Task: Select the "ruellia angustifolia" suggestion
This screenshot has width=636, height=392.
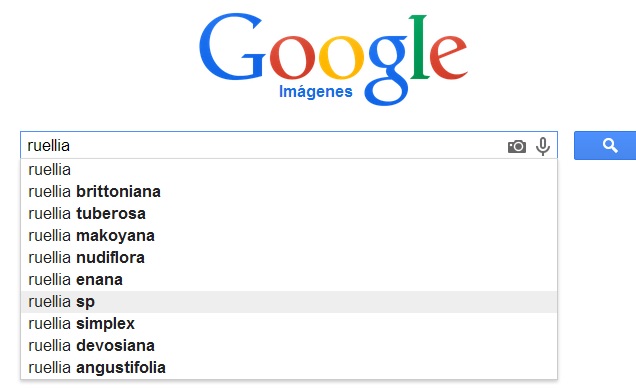Action: (x=289, y=368)
